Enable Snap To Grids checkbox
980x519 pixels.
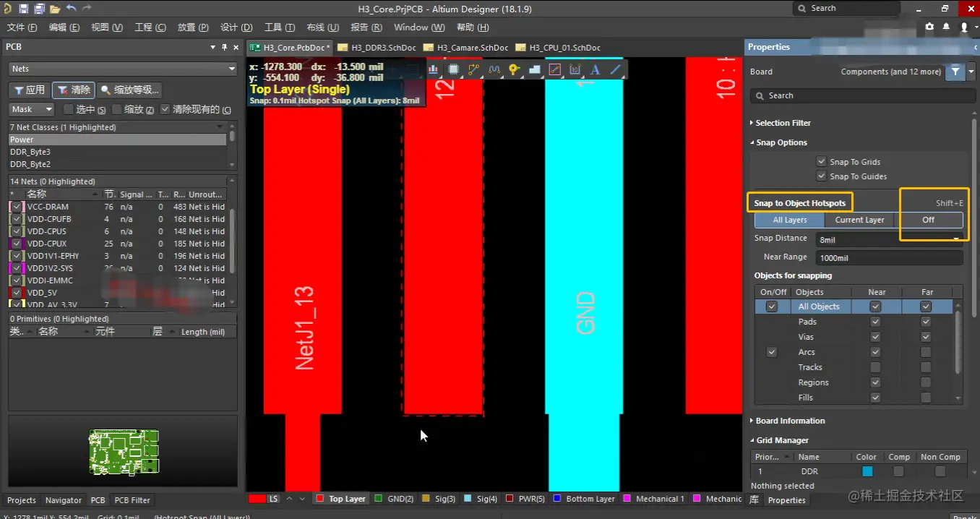[x=821, y=162]
